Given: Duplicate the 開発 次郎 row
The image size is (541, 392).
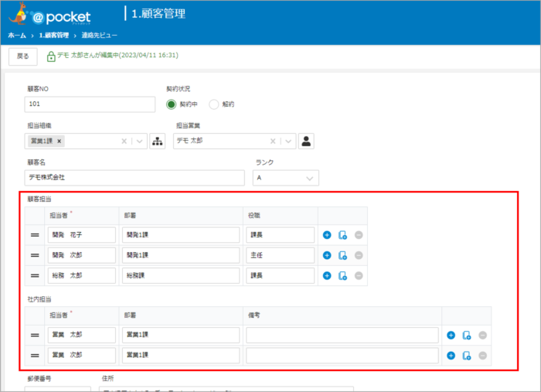Looking at the screenshot, I should [342, 255].
